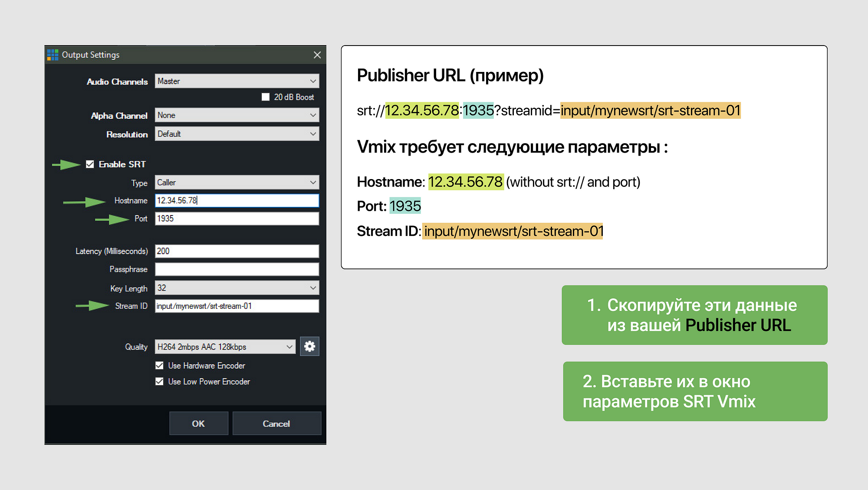Click the green 'Вставьте их в окно' step box
Screen dimensions: 868x490
(695, 392)
